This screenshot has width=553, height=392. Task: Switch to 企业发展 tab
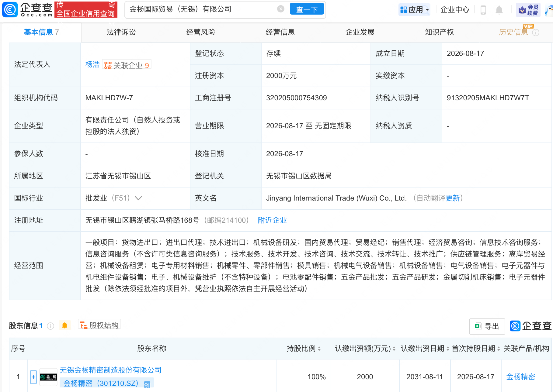pyautogui.click(x=360, y=32)
